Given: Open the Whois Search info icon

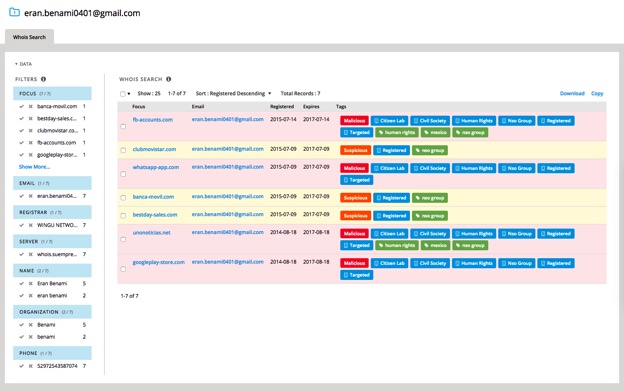Looking at the screenshot, I should coord(169,79).
